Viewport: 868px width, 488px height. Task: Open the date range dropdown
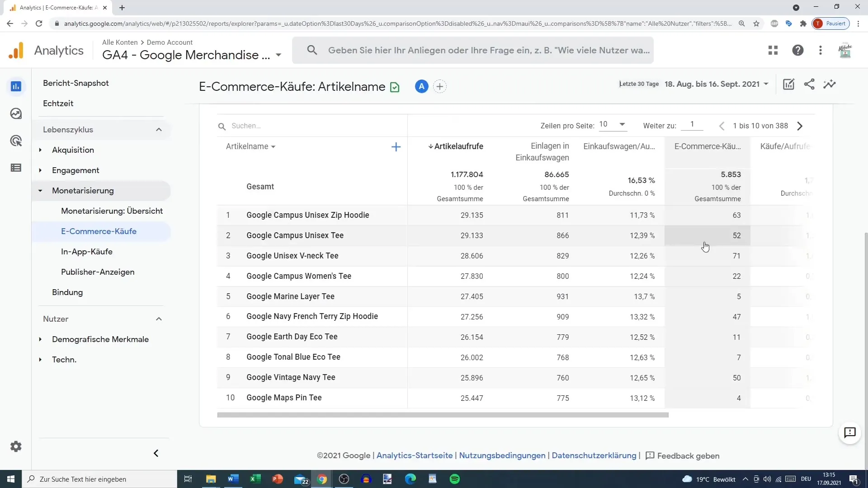717,84
